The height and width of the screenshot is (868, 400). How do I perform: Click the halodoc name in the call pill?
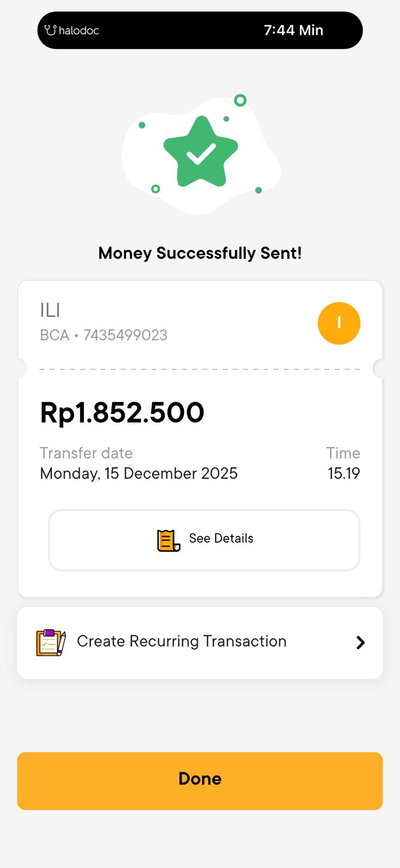[x=79, y=31]
